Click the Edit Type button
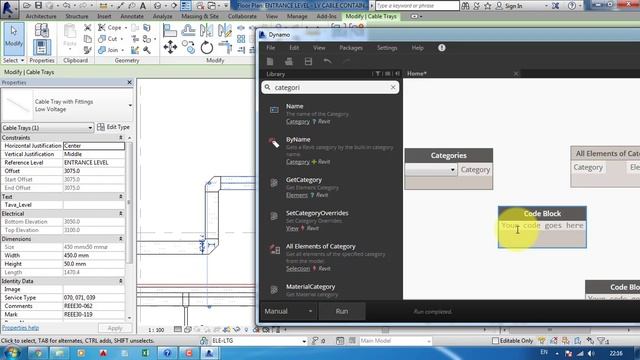 tap(114, 127)
